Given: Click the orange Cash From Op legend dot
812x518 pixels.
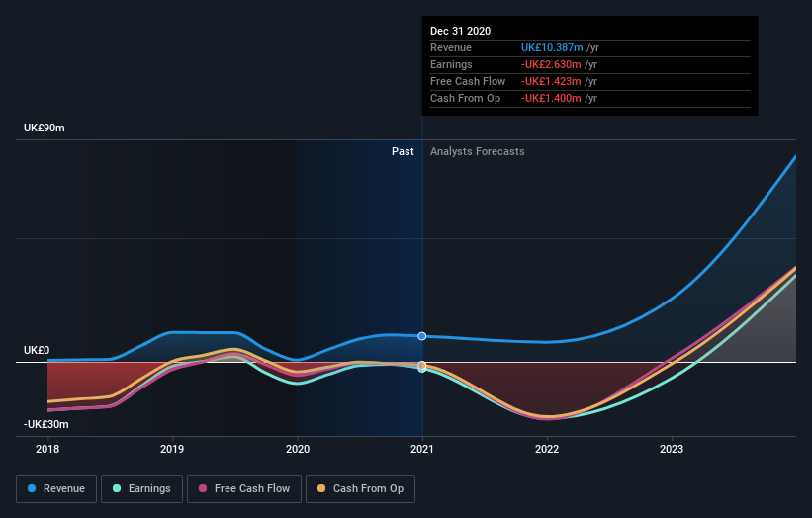Looking at the screenshot, I should pyautogui.click(x=321, y=488).
